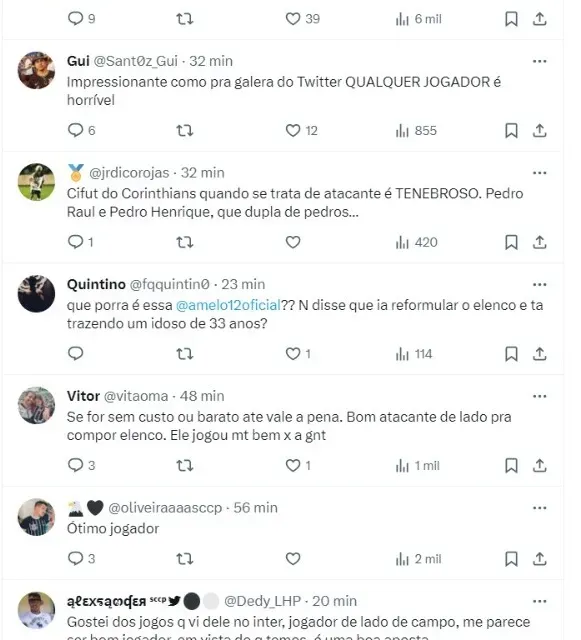View analytics for Vitor's tweet showing 1 mil
This screenshot has width=581, height=640.
[417, 466]
